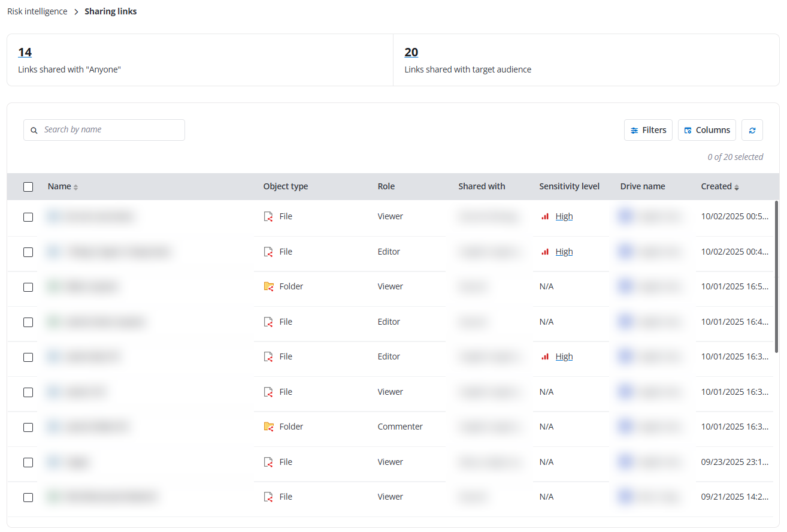
Task: Click the shared file icon in first row
Action: coord(268,216)
